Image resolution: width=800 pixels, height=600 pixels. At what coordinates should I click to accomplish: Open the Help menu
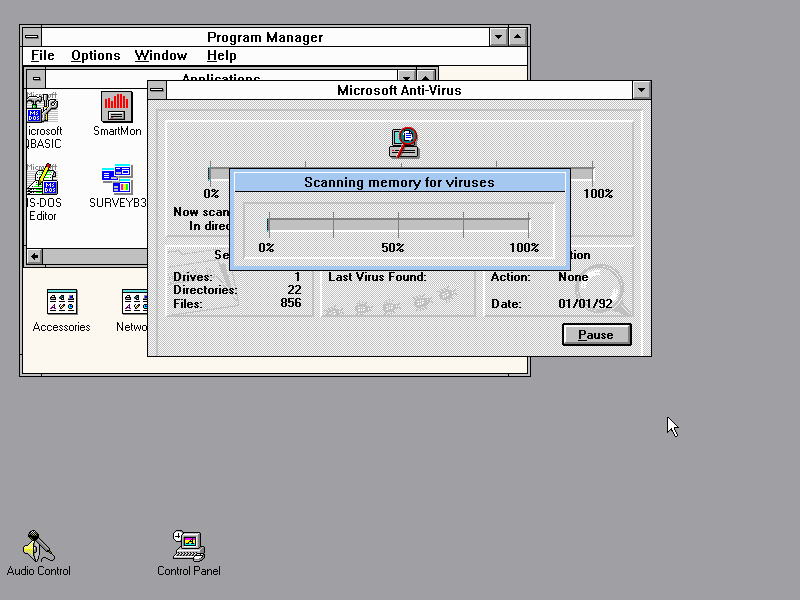click(221, 56)
